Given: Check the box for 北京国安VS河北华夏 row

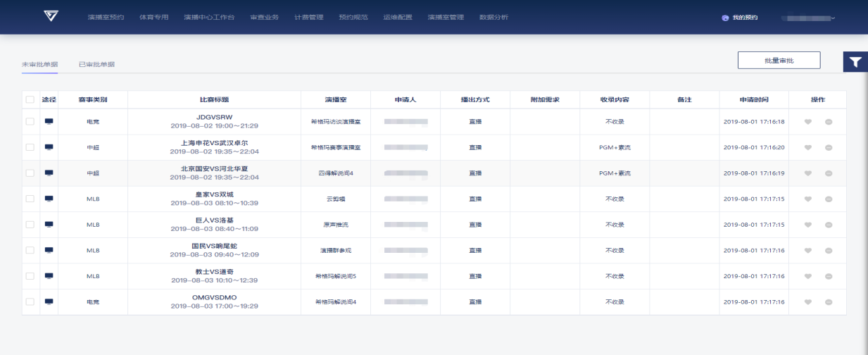Looking at the screenshot, I should [30, 173].
